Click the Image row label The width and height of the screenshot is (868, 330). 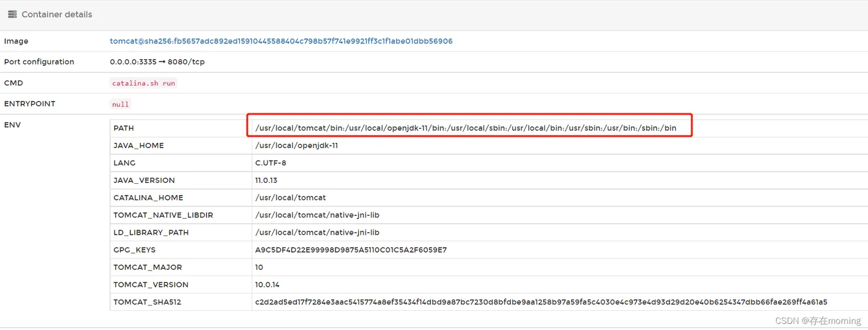[16, 41]
